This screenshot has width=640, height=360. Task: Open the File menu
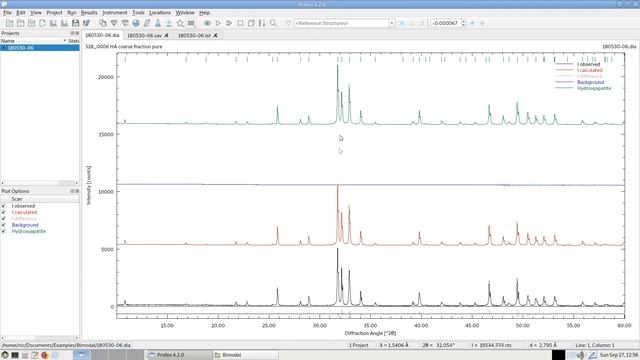coord(7,13)
